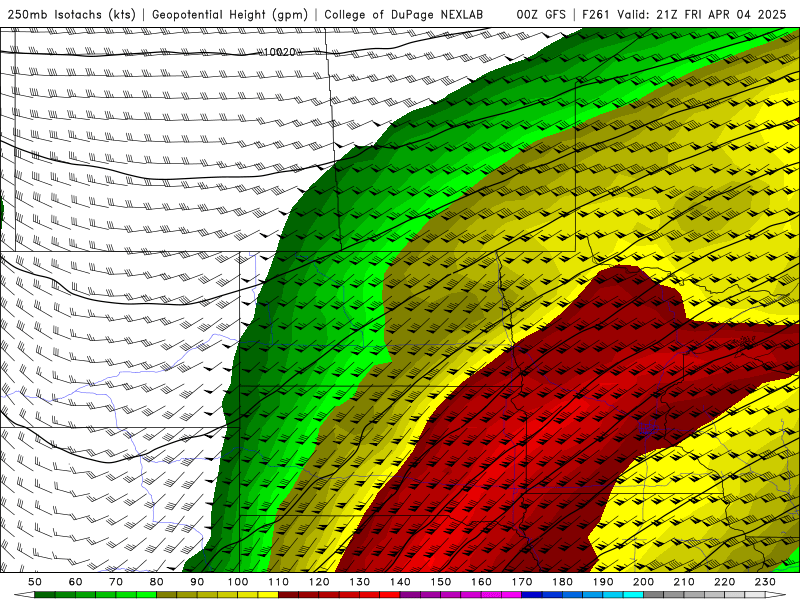Screen dimensions: 800x600
Task: Click the 230 value on the color scale
Action: pyautogui.click(x=765, y=582)
